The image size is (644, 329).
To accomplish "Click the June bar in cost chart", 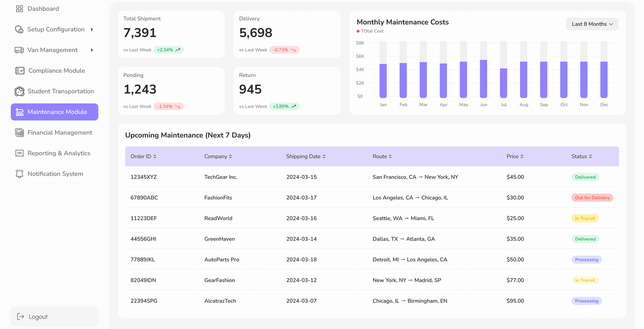I will 483,79.
